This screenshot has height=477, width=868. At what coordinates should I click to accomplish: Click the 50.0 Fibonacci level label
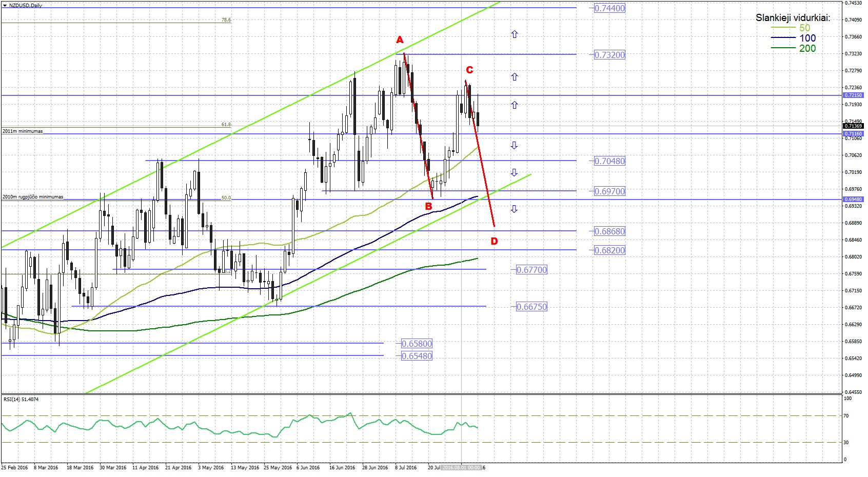tap(226, 198)
